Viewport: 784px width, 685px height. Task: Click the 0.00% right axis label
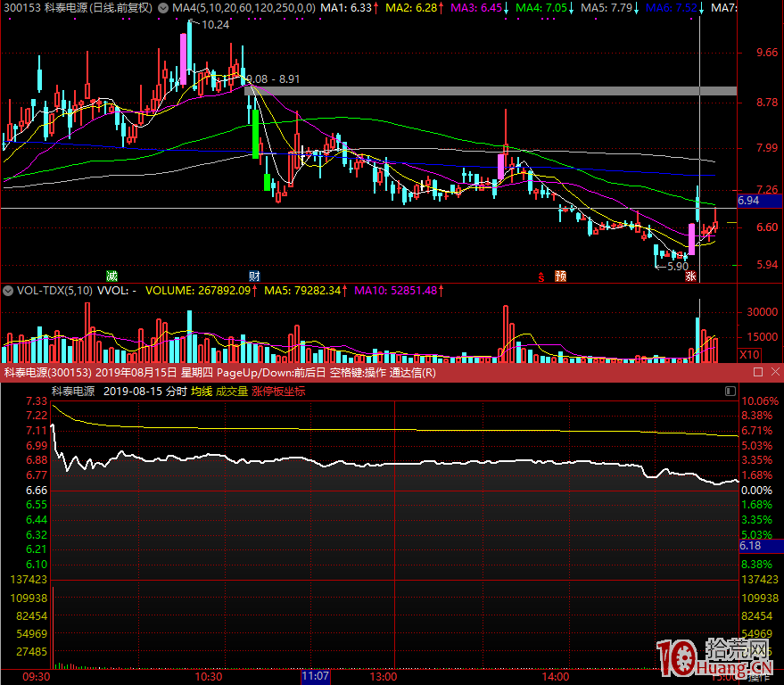click(x=757, y=490)
